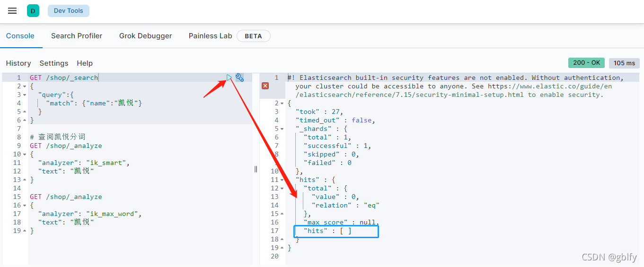Open console Settings
644x267 pixels.
[x=54, y=63]
